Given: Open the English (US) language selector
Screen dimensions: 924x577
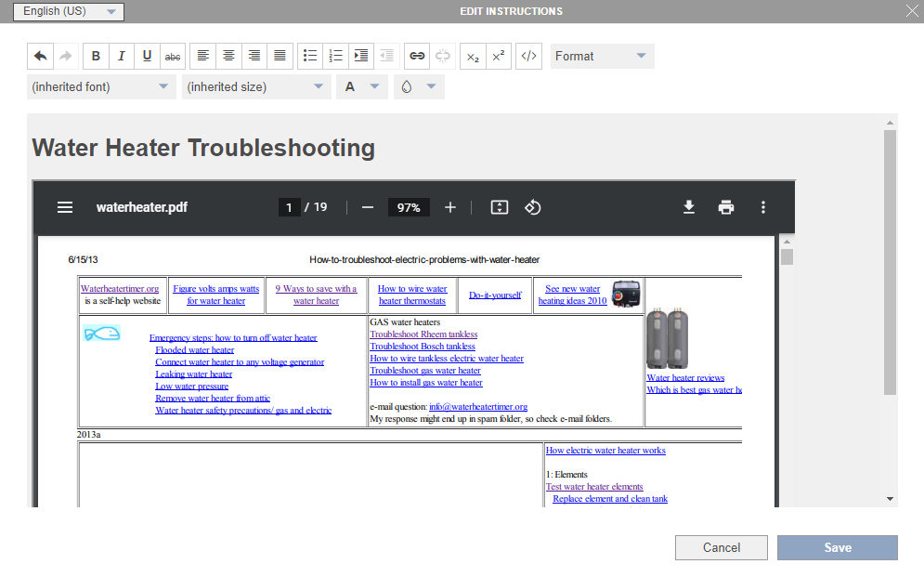Looking at the screenshot, I should point(69,11).
